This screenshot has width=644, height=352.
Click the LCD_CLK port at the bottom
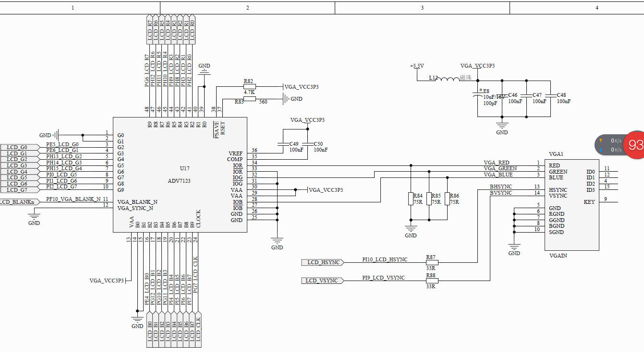198,329
